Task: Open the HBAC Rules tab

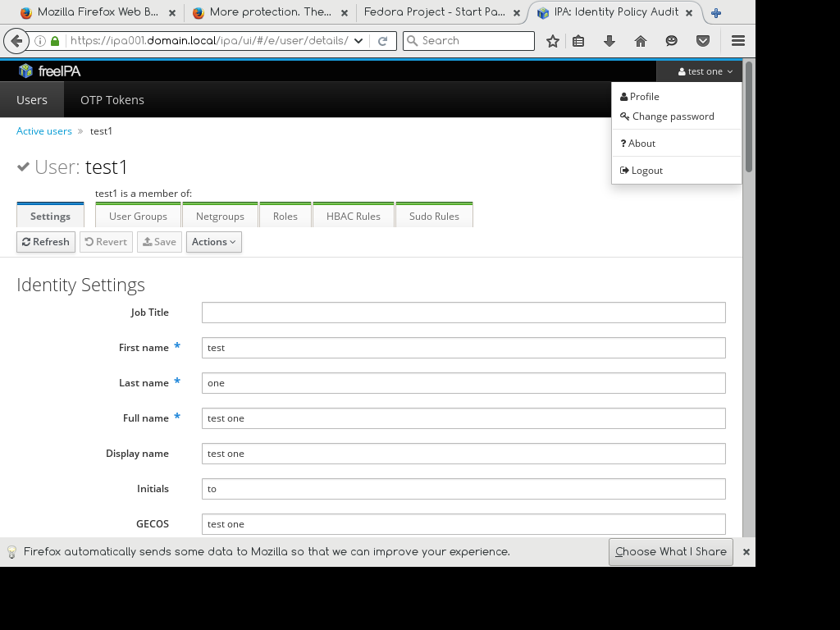Action: [x=354, y=216]
